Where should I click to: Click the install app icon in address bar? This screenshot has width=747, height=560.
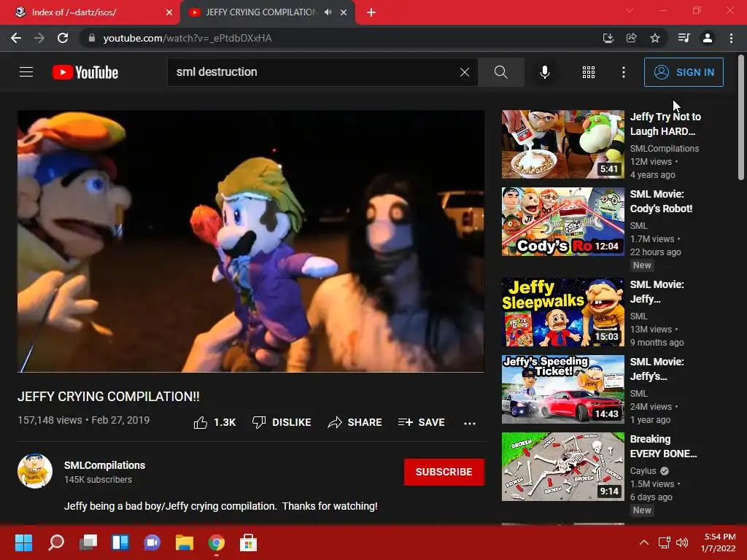(608, 38)
